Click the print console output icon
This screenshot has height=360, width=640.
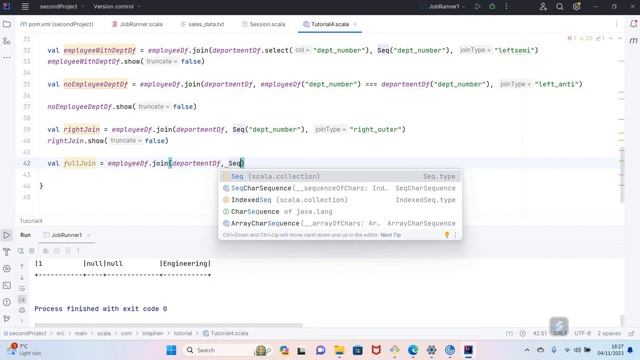[x=22, y=310]
